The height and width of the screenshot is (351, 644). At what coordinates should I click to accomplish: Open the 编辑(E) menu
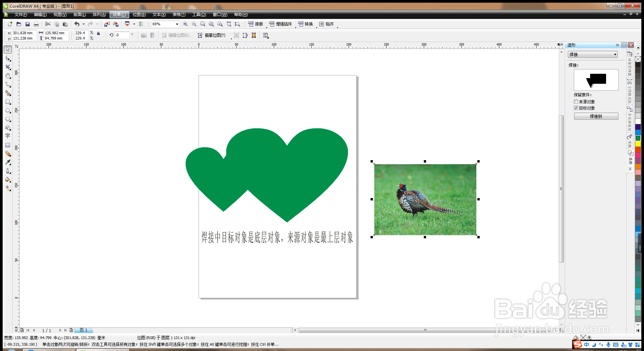40,15
